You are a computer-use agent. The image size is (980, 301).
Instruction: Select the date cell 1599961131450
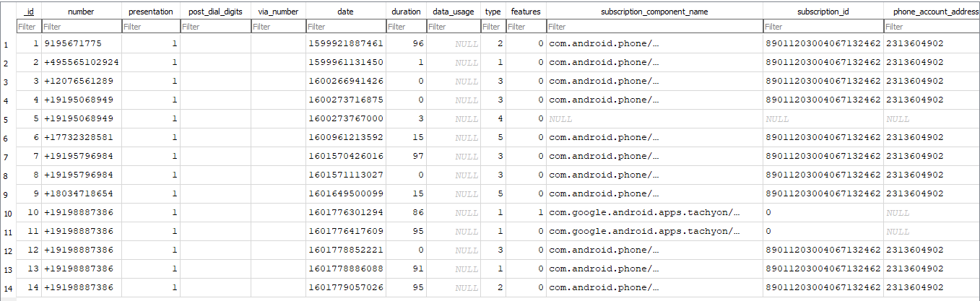coord(345,62)
